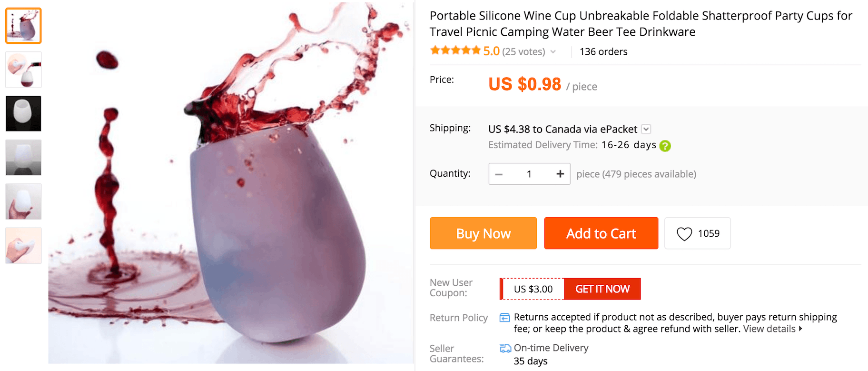868x371 pixels.
Task: Click inside the quantity input field
Action: pos(529,174)
